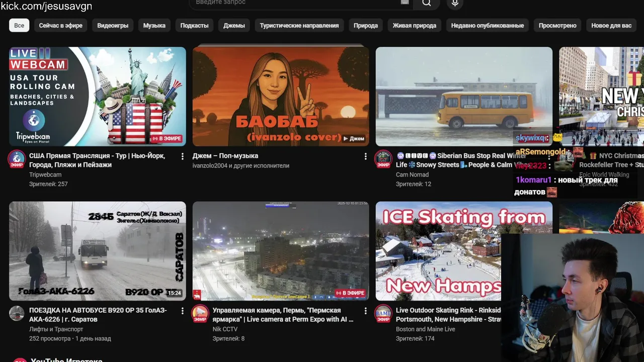644x362 pixels.
Task: Open the БАОБАБ ivanzolo cover thumbnail
Action: coord(281,97)
